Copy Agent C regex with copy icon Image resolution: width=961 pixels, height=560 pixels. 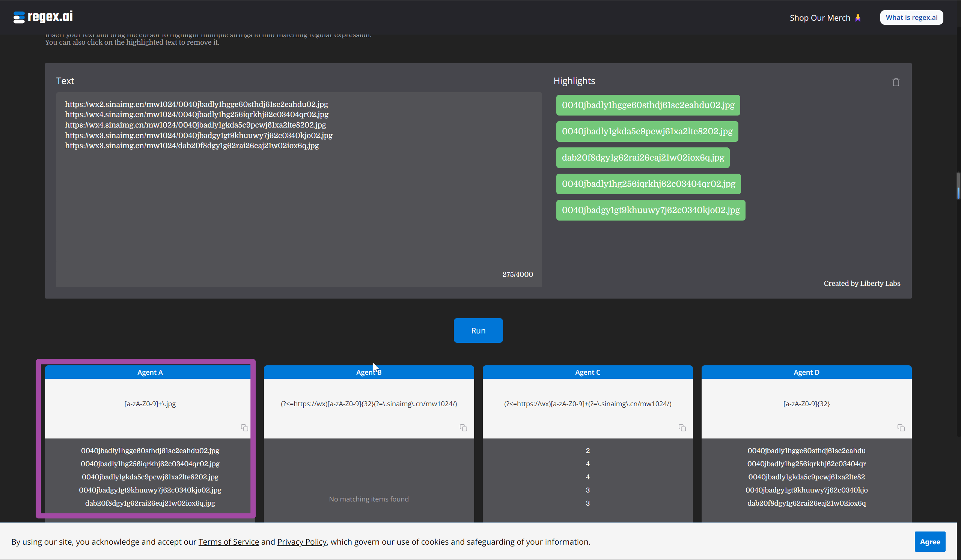coord(682,428)
